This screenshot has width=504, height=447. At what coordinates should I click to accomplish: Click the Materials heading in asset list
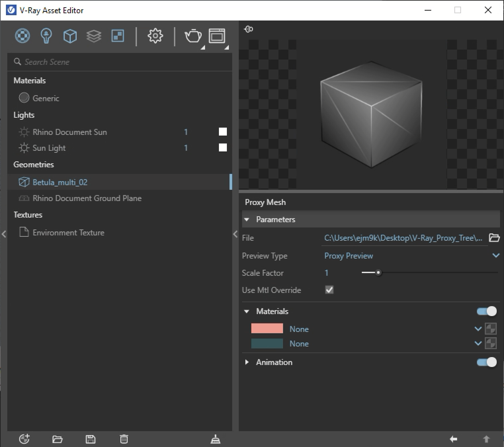[x=29, y=80]
